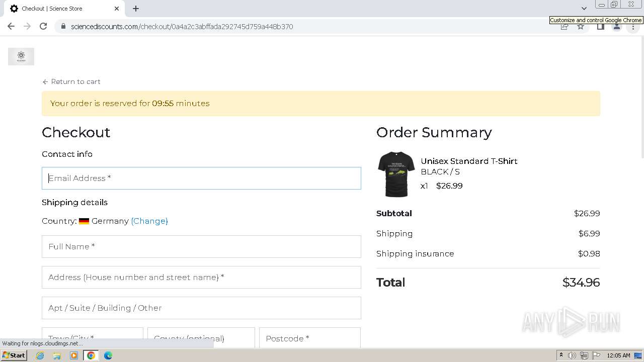This screenshot has width=644, height=362.
Task: Click the browser back arrow
Action: click(11, 26)
